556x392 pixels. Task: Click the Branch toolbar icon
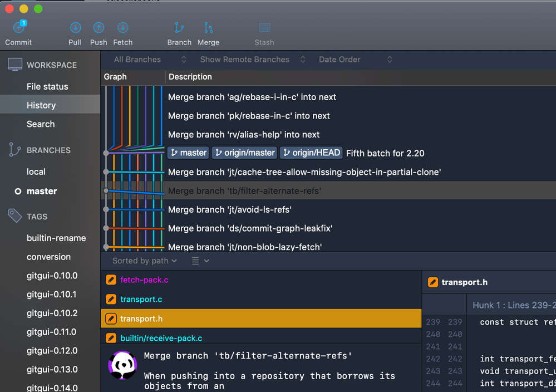(179, 28)
